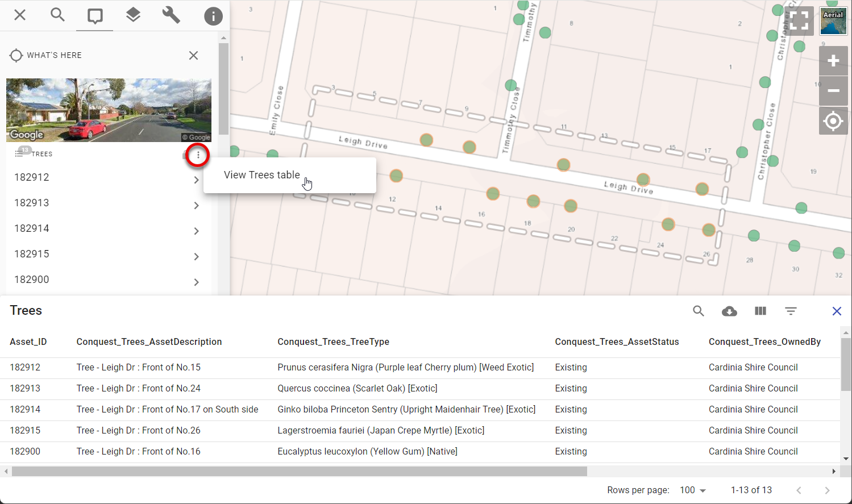Image resolution: width=852 pixels, height=504 pixels.
Task: Download Trees table data
Action: tap(729, 311)
